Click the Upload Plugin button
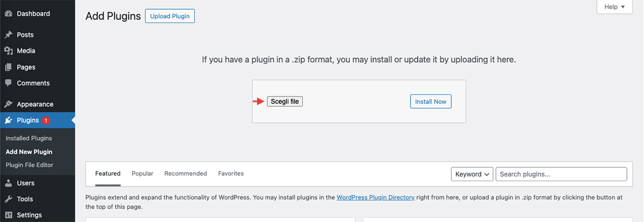 click(170, 16)
